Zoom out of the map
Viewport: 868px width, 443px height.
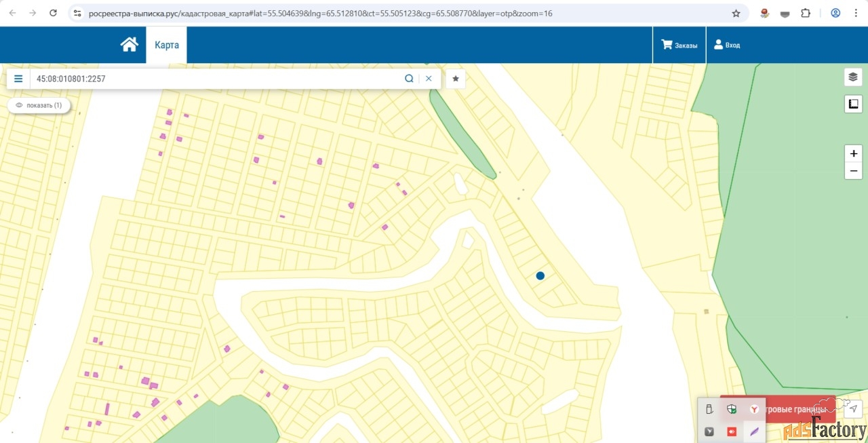[853, 171]
